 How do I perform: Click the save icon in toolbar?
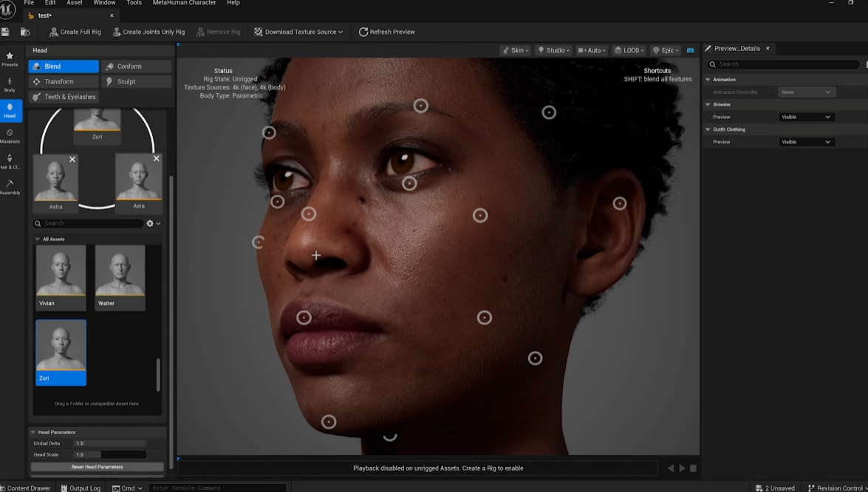click(5, 32)
